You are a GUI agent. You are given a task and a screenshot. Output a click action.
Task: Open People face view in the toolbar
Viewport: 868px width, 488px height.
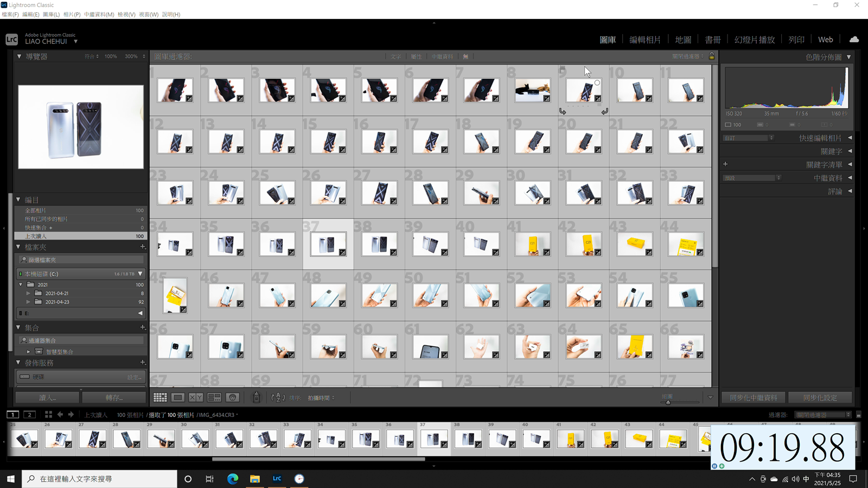[232, 397]
